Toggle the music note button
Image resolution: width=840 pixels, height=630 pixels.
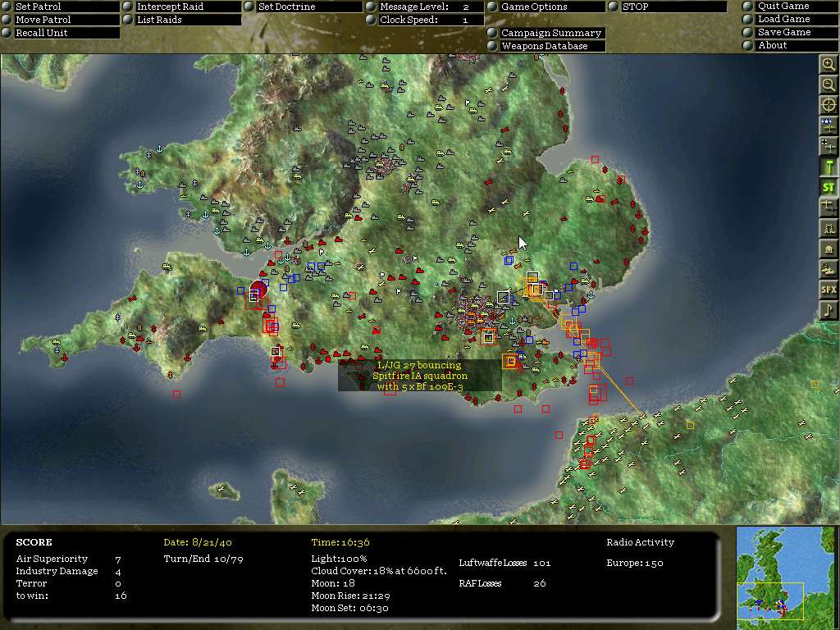click(829, 309)
